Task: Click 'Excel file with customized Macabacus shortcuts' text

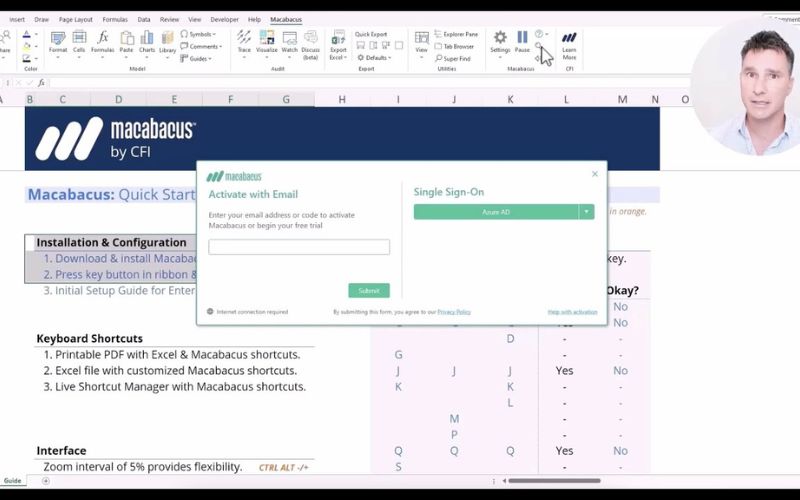Action: point(176,370)
